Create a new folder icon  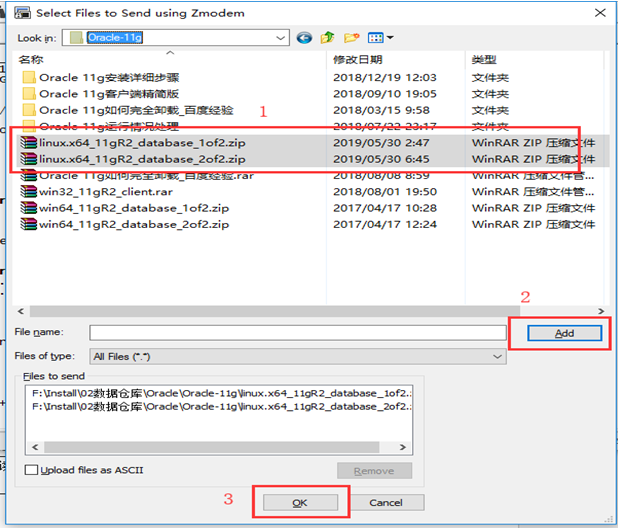click(351, 38)
